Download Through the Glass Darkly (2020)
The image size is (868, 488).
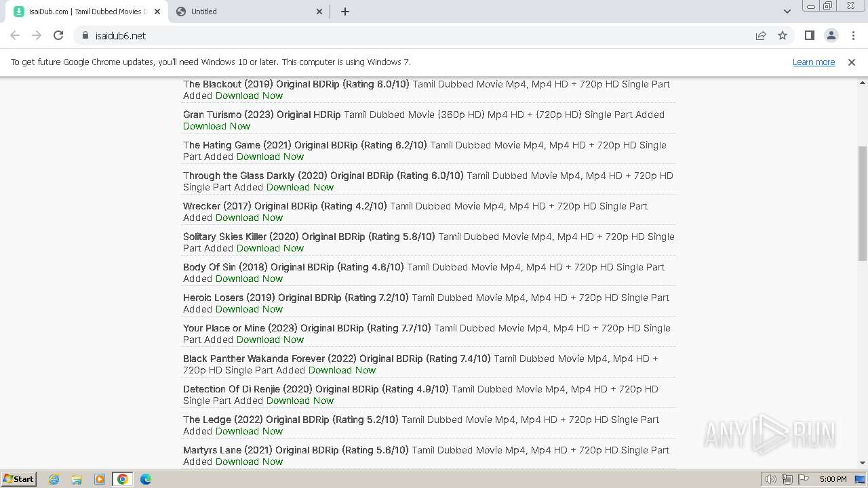coord(300,187)
